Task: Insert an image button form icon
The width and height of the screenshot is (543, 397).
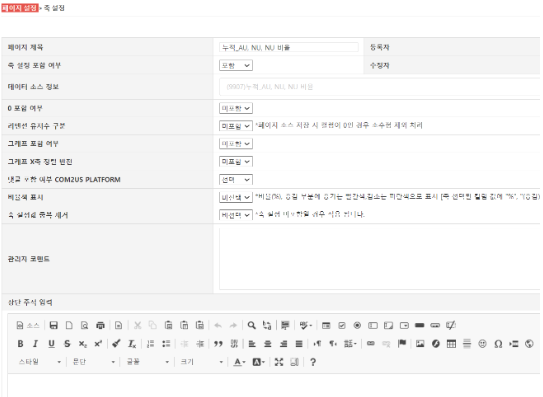Action: tap(435, 325)
